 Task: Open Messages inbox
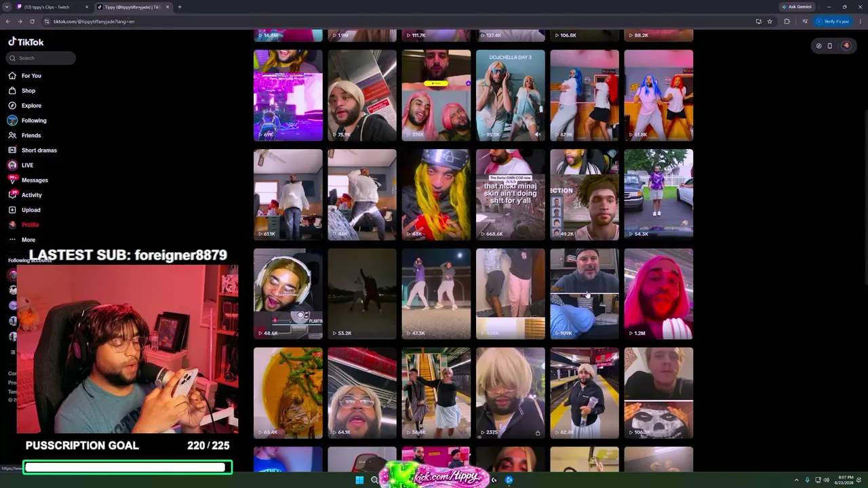tap(28, 180)
